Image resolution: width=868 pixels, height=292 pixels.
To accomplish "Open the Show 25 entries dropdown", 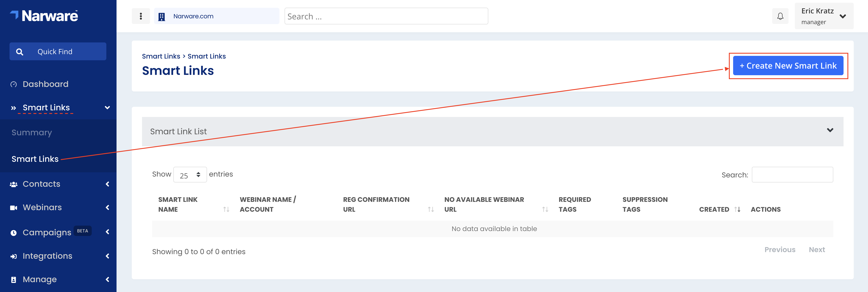I will [190, 175].
